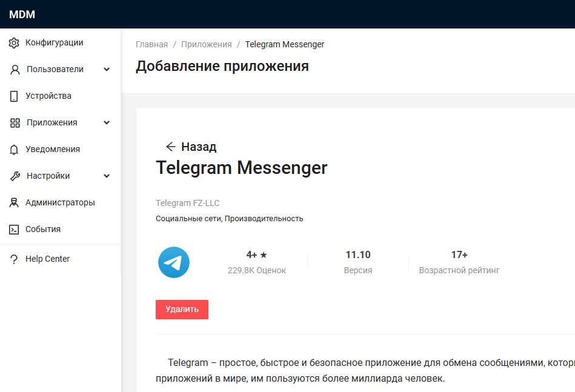Viewport: 575px width, 392px height.
Task: Open Устройства via its phone icon
Action: coord(14,96)
